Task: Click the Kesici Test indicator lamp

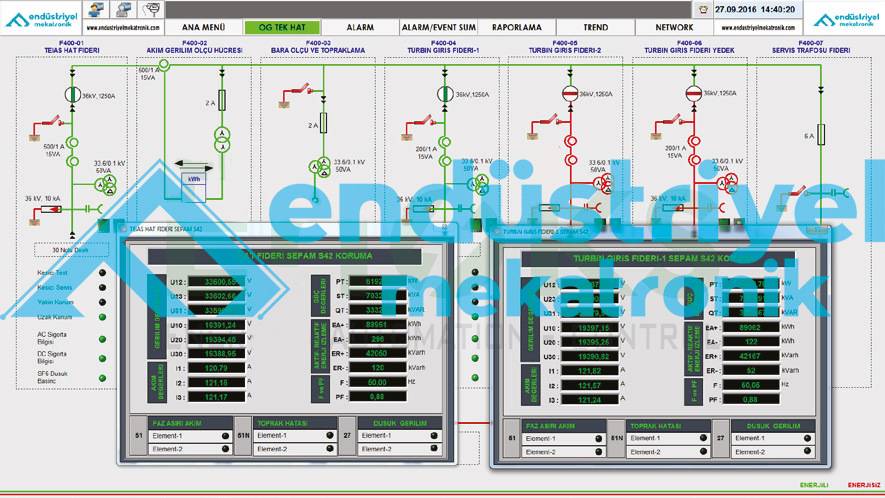Action: pyautogui.click(x=102, y=273)
